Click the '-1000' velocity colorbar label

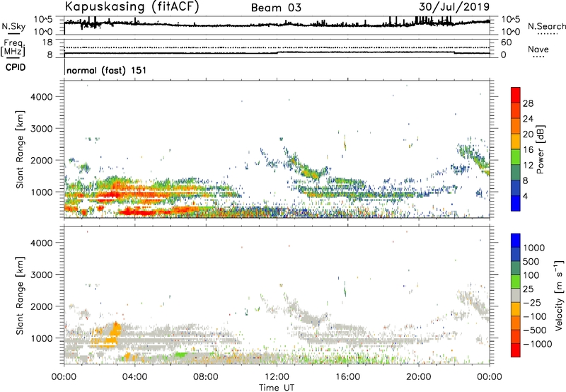coord(538,344)
